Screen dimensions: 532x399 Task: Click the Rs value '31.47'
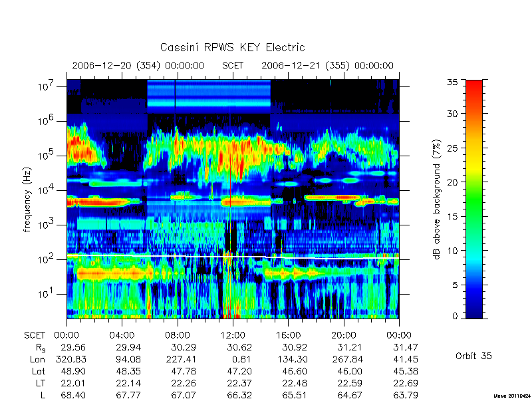406,347
